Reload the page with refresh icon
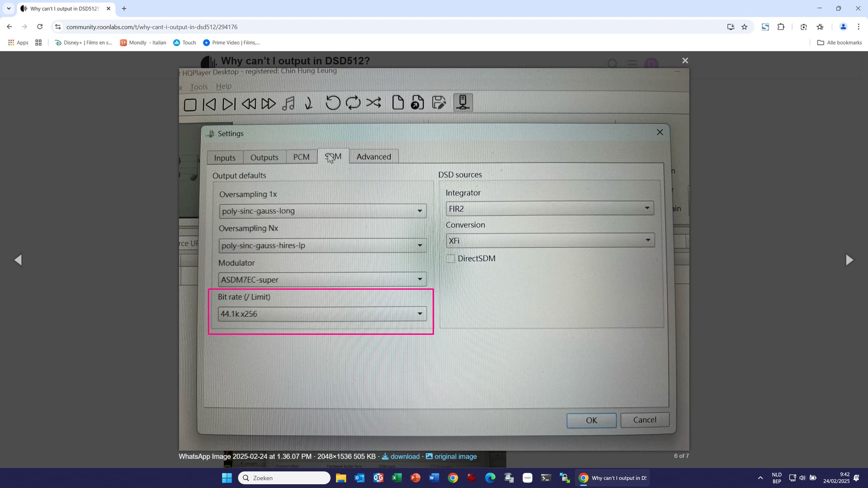The image size is (868, 488). click(x=40, y=27)
